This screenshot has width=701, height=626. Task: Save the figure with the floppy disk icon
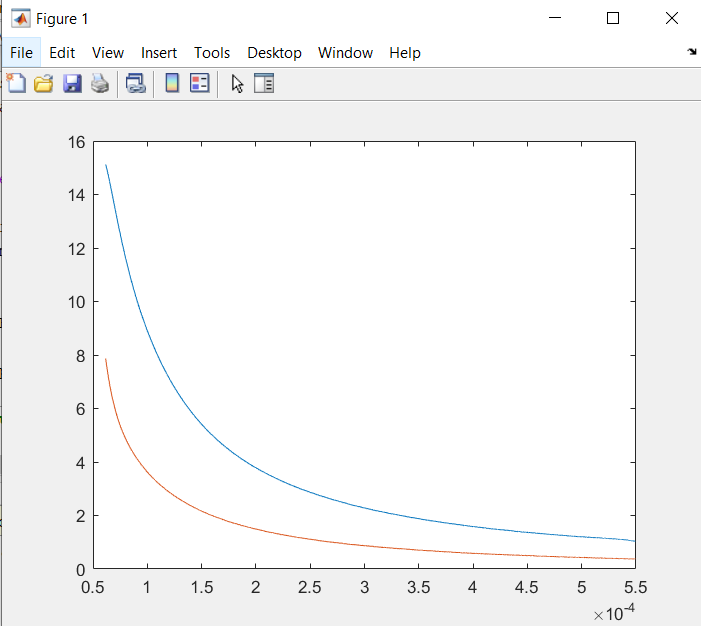[x=72, y=84]
